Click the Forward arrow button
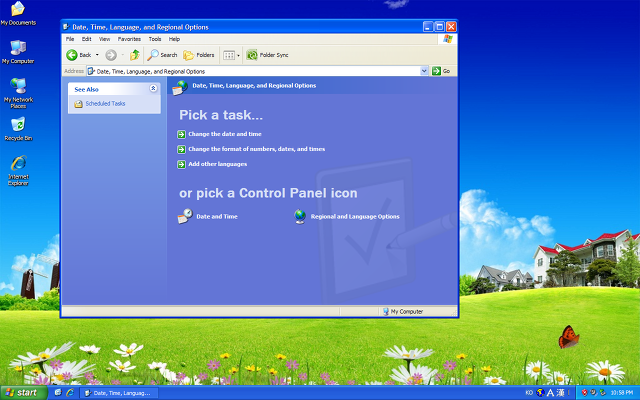The image size is (640, 400). point(111,55)
